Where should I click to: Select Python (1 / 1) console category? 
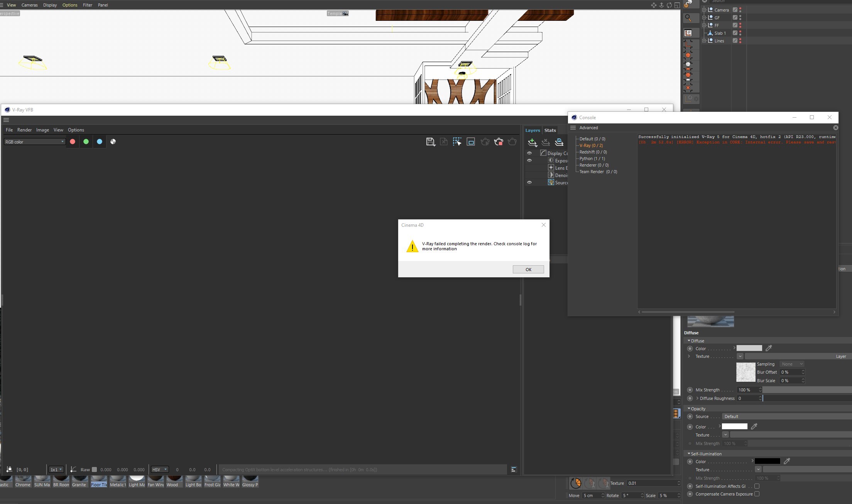click(x=592, y=158)
